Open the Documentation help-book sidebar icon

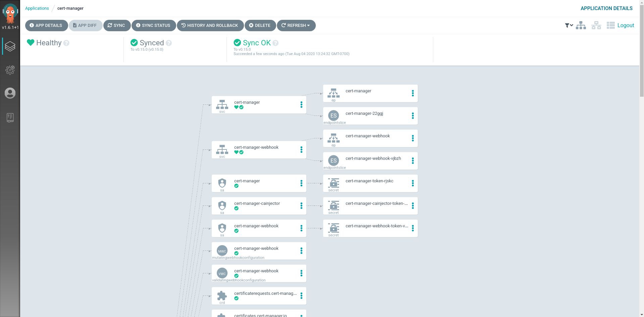pos(10,118)
